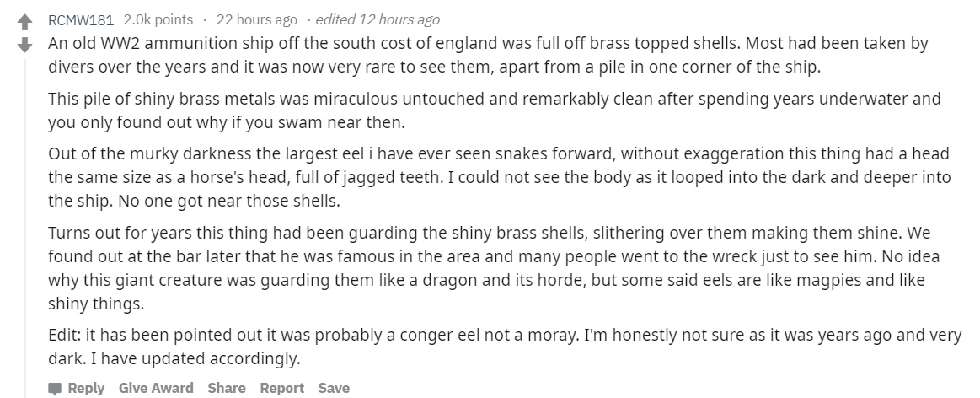The image size is (980, 398).
Task: Open the 22 hours ago permalink
Action: point(257,20)
